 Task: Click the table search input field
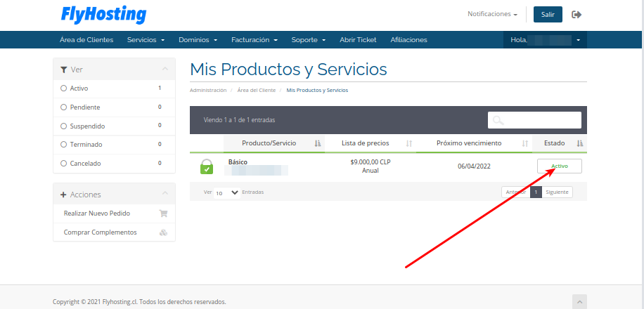[534, 120]
